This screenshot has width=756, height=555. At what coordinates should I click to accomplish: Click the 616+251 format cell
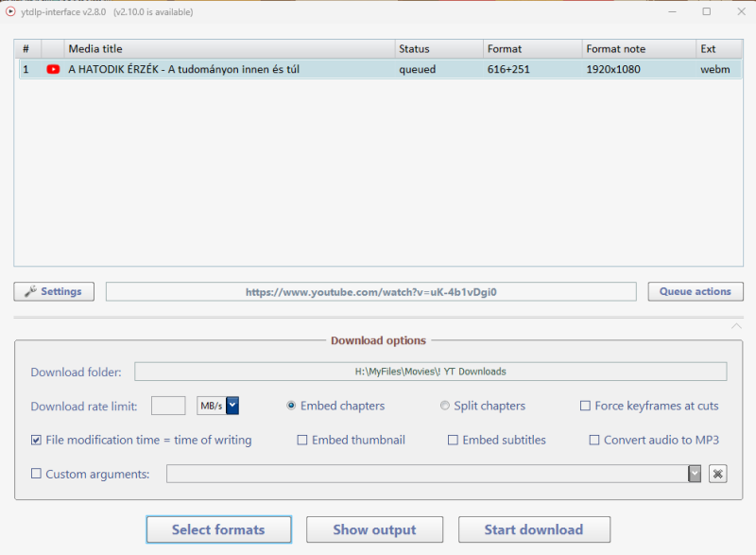coord(508,69)
